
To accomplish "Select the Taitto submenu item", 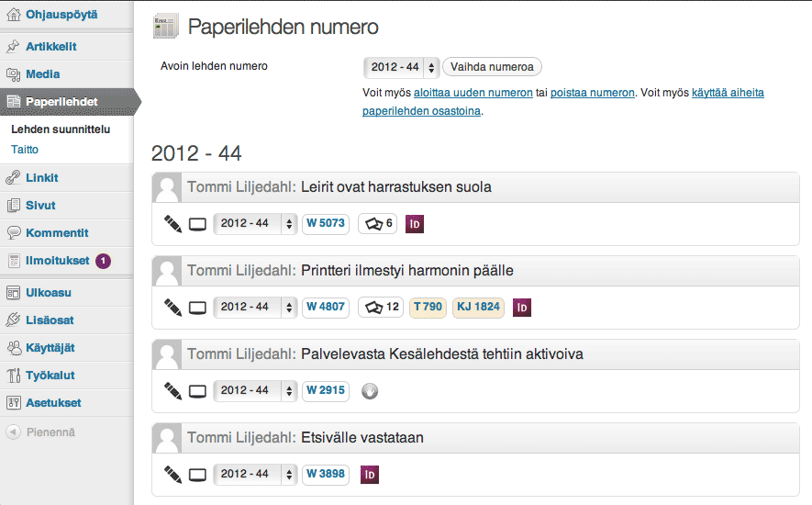I will point(25,150).
